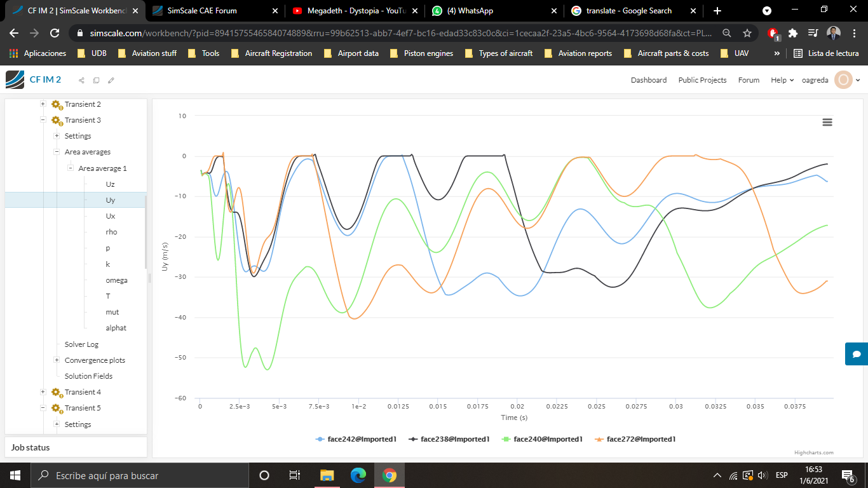Select the Uz result in the tree
The width and height of the screenshot is (868, 488).
click(111, 184)
